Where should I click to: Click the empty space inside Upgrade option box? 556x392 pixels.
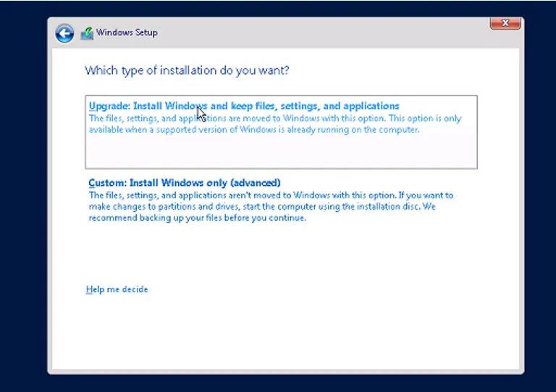tap(281, 152)
